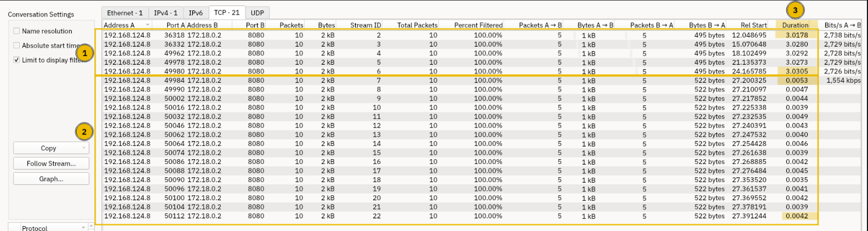The height and width of the screenshot is (231, 868).
Task: Click the Rel Start column header
Action: coord(753,25)
